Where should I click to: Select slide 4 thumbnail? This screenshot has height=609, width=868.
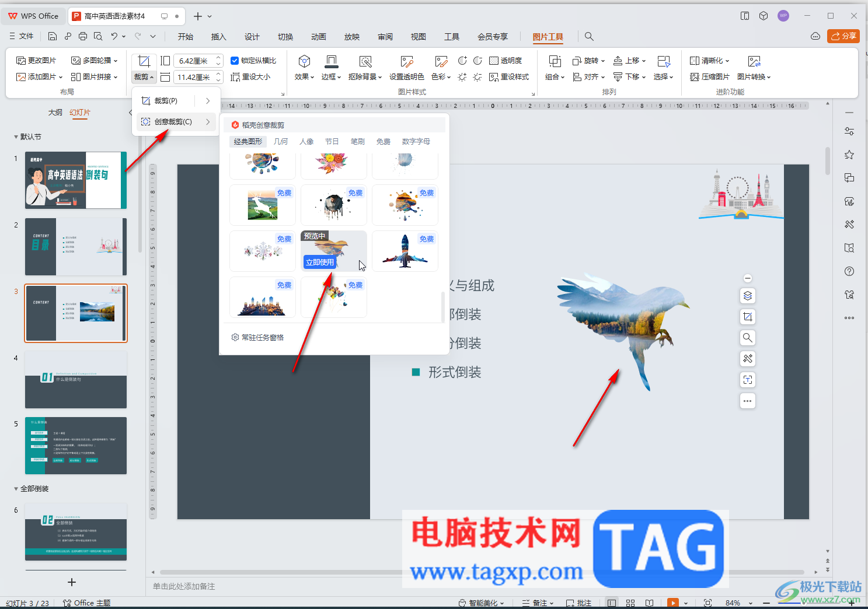point(76,380)
